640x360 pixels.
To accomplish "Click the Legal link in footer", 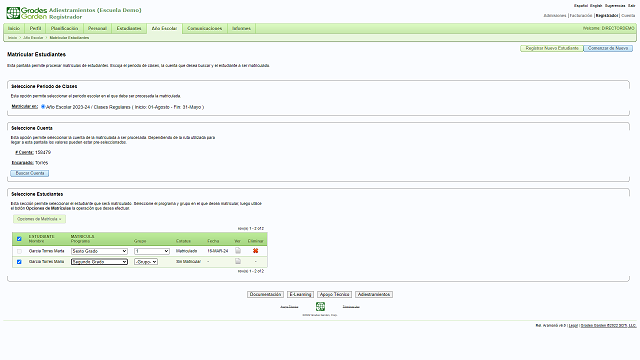I will coord(573,326).
